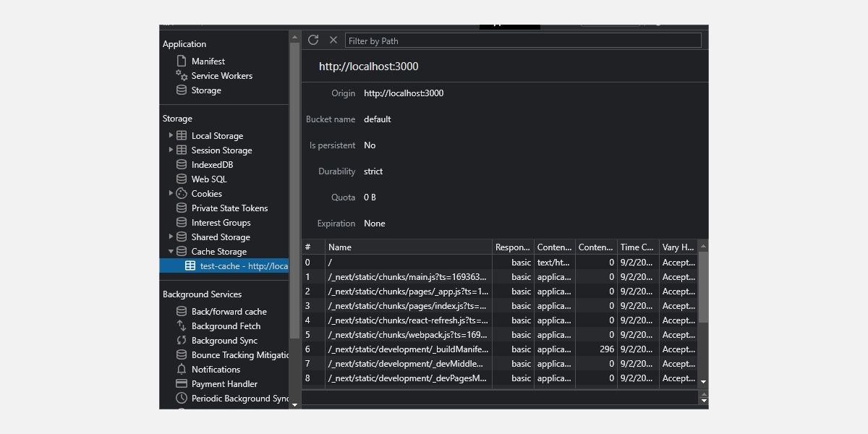Click the refresh cache icon

click(x=313, y=41)
